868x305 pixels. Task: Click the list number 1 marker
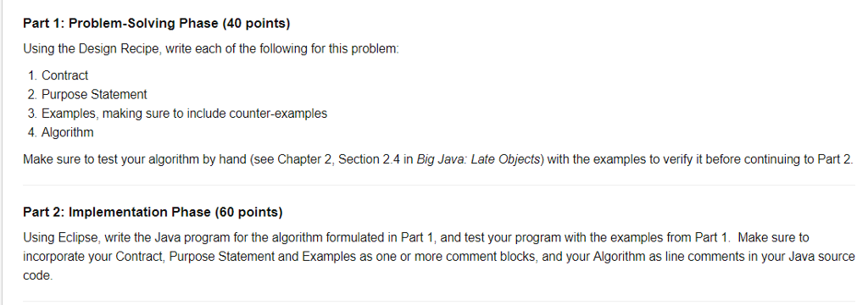click(31, 75)
